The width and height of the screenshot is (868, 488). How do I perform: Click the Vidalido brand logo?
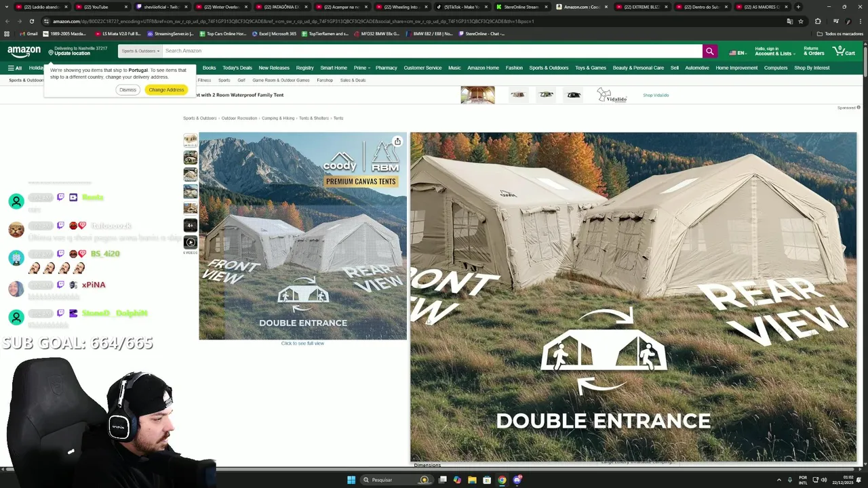click(612, 95)
